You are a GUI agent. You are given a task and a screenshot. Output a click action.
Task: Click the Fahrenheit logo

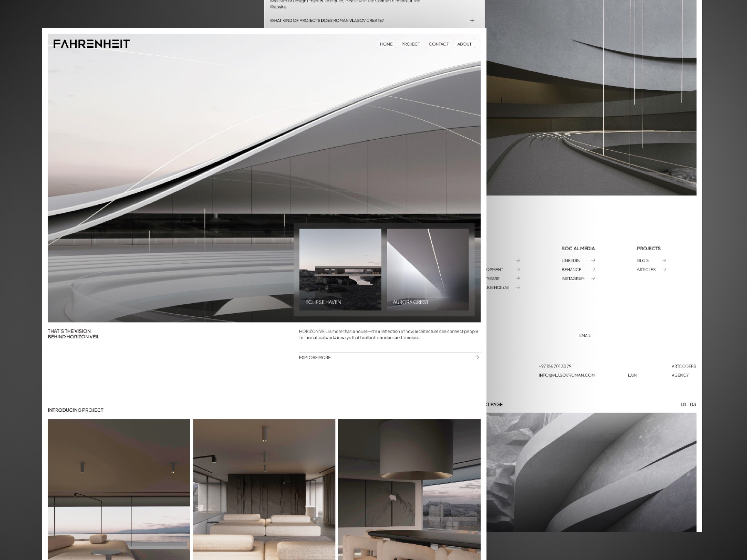(92, 44)
